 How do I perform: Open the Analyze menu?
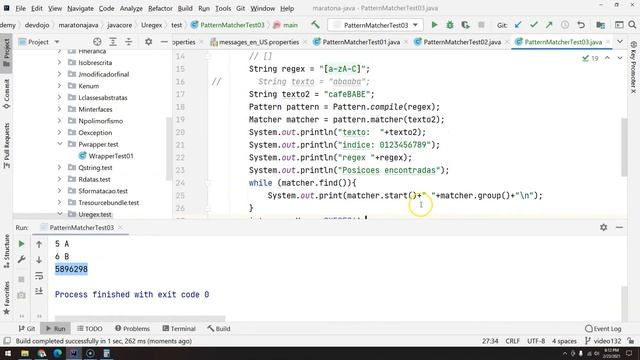[131, 8]
